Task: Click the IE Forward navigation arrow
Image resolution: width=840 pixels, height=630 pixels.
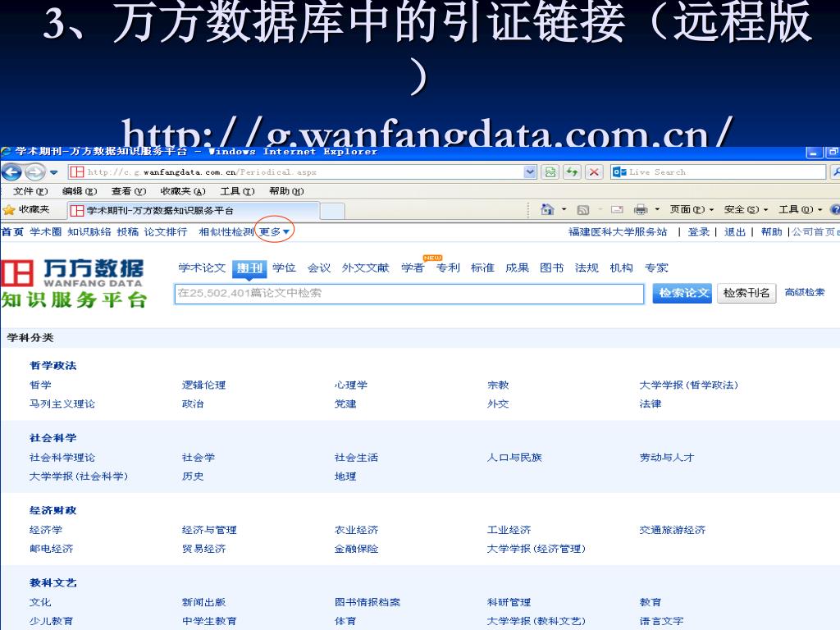Action: point(34,172)
